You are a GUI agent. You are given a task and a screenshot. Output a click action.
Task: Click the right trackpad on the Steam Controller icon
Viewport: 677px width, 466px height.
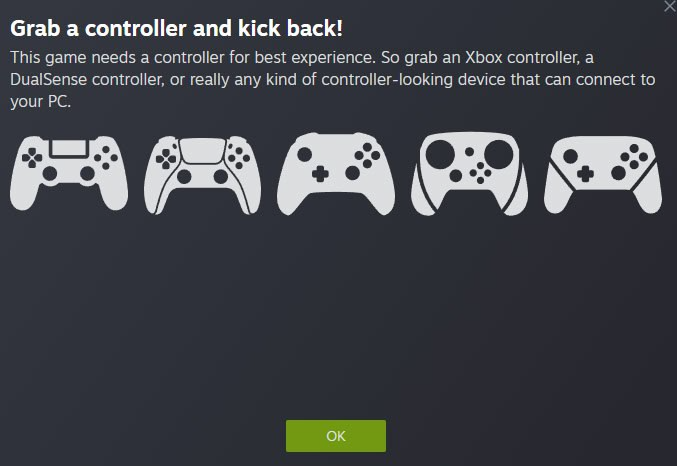click(499, 154)
